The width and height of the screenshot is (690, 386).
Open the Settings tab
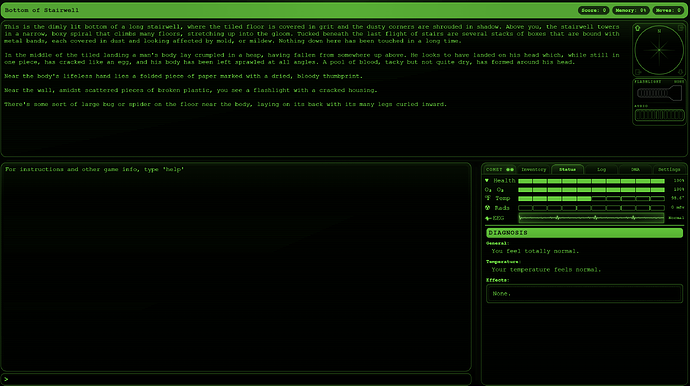click(x=669, y=169)
